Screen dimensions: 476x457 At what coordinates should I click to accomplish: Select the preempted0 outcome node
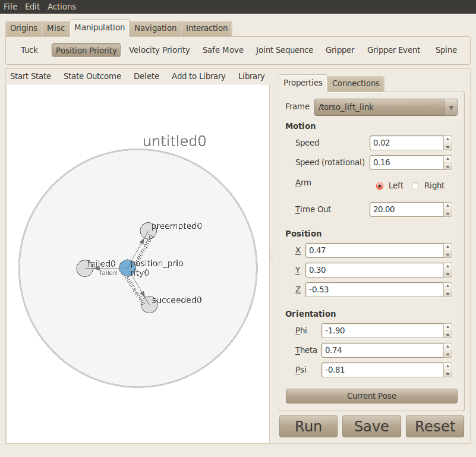(148, 231)
